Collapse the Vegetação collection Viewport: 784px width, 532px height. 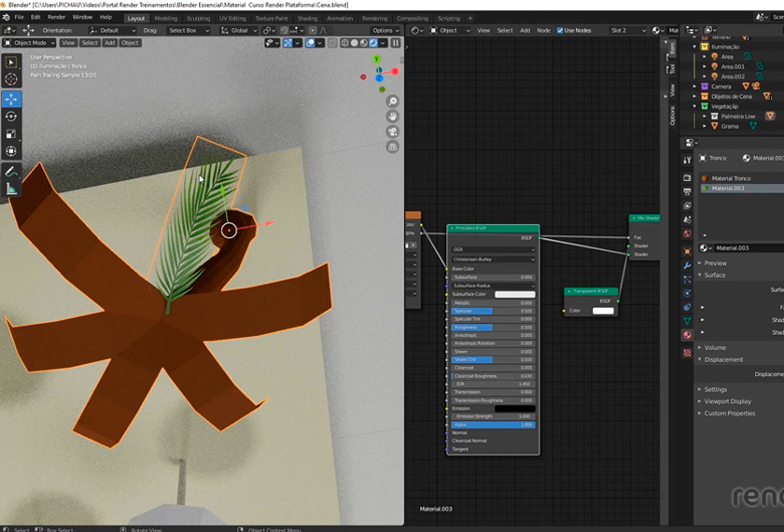coord(694,106)
